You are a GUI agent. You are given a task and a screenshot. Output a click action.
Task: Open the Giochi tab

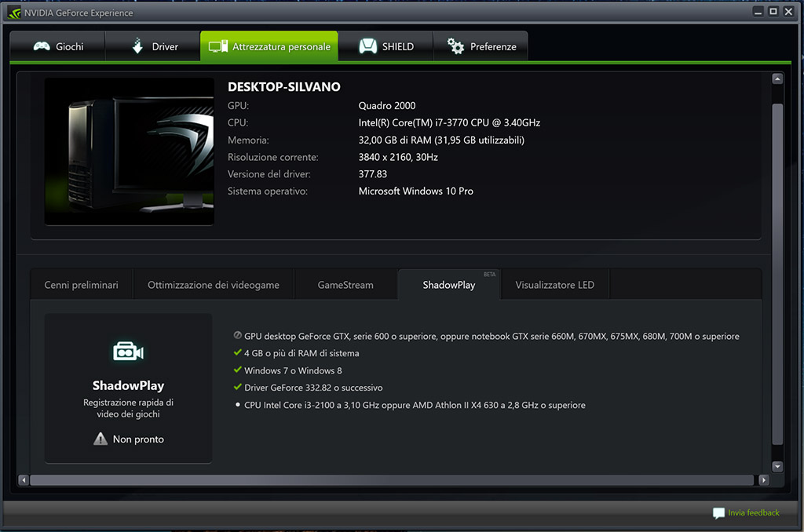tap(57, 46)
